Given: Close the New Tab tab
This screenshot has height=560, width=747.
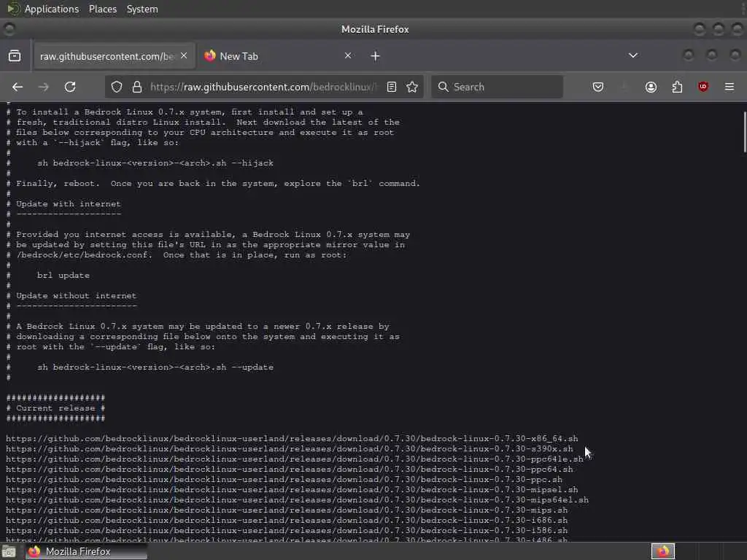Looking at the screenshot, I should pos(348,55).
